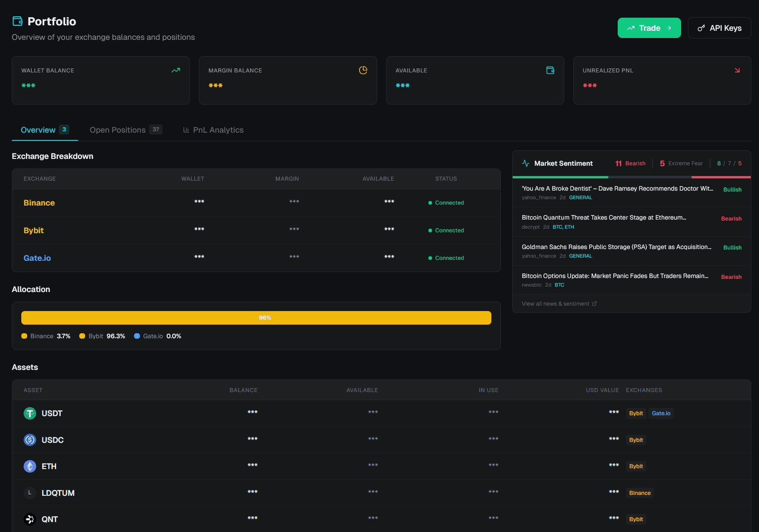Click the red bearish sentiment bar segment
This screenshot has height=532, width=759.
click(721, 177)
